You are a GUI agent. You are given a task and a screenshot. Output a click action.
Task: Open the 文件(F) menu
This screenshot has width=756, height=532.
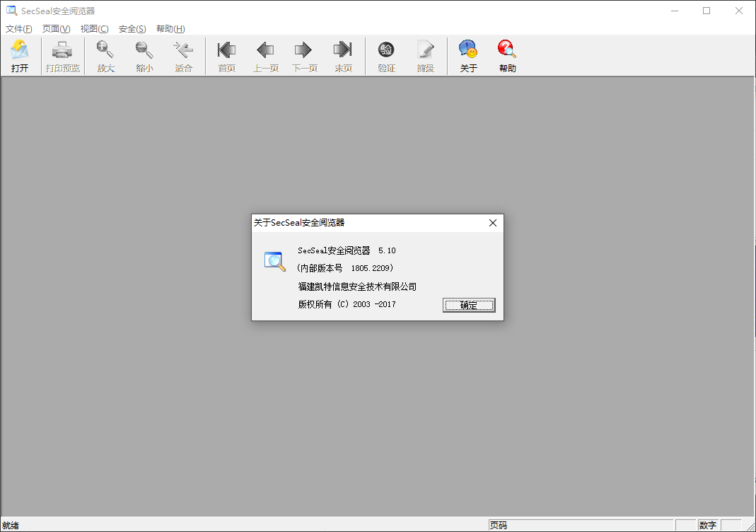coord(19,29)
